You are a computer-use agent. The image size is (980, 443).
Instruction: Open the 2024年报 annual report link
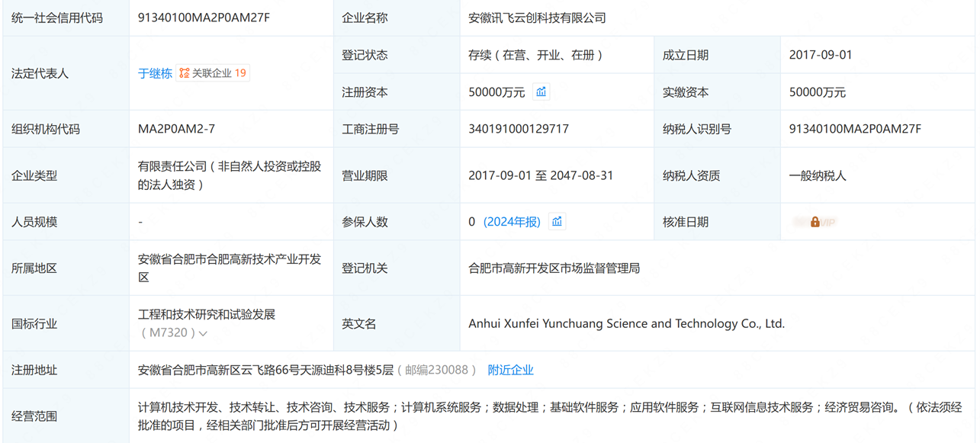click(x=512, y=222)
